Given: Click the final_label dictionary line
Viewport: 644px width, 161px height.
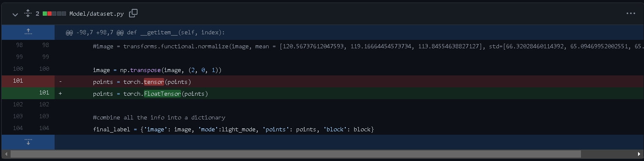Looking at the screenshot, I should click(x=234, y=129).
